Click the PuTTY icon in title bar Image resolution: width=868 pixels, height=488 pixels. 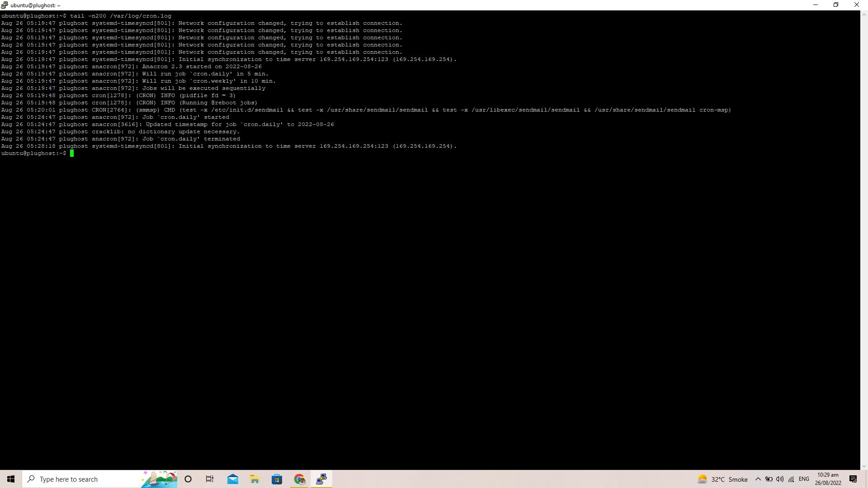pyautogui.click(x=5, y=5)
